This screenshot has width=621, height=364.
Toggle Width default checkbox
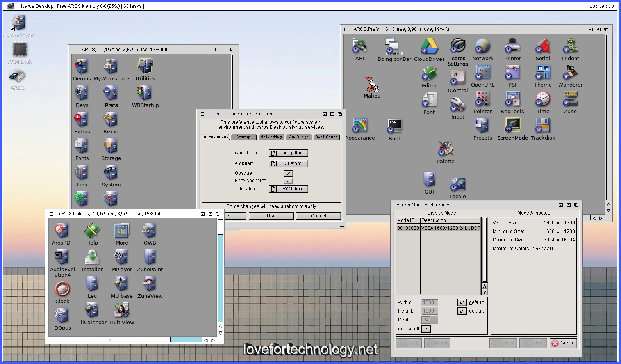pyautogui.click(x=462, y=302)
